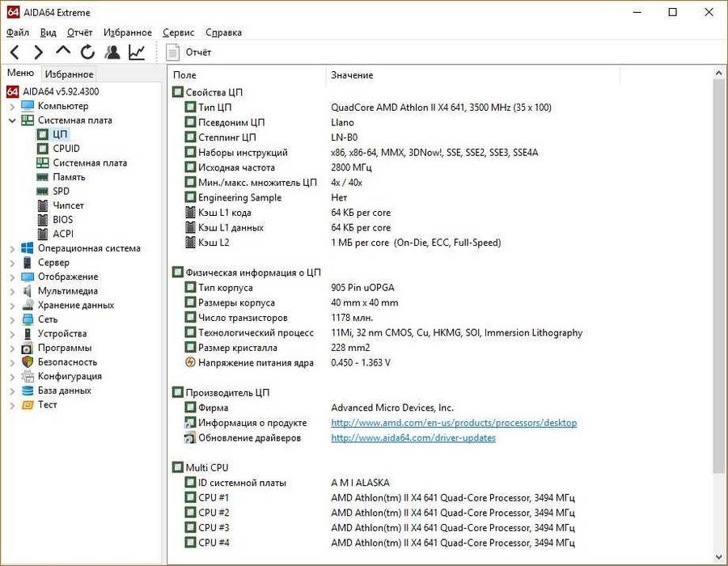Refresh the page with the Refresh icon

pyautogui.click(x=87, y=52)
